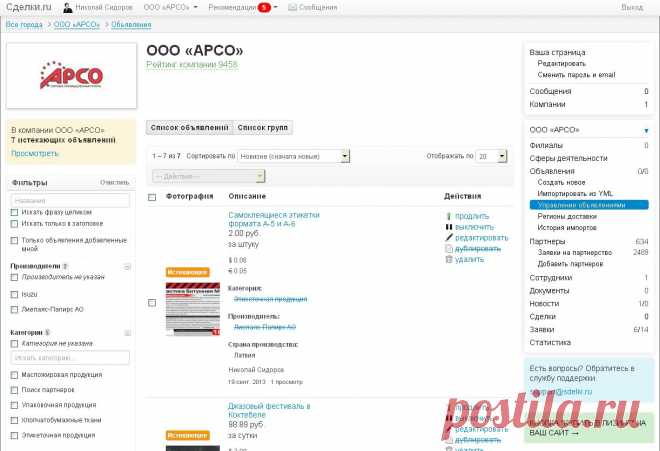
Task: Collapse the Категории filter section icon
Action: pyautogui.click(x=127, y=333)
